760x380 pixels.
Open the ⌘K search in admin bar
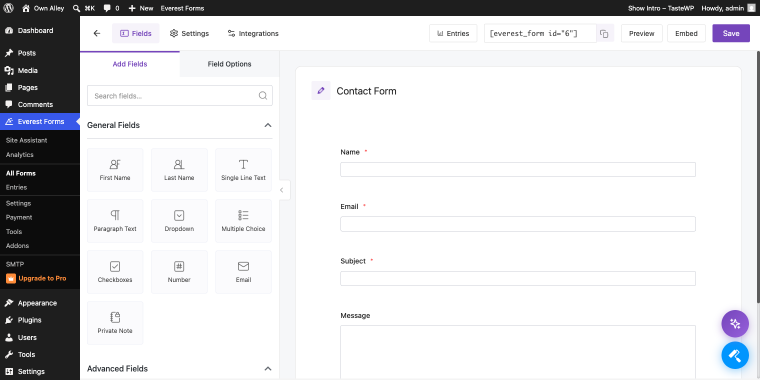(x=84, y=8)
